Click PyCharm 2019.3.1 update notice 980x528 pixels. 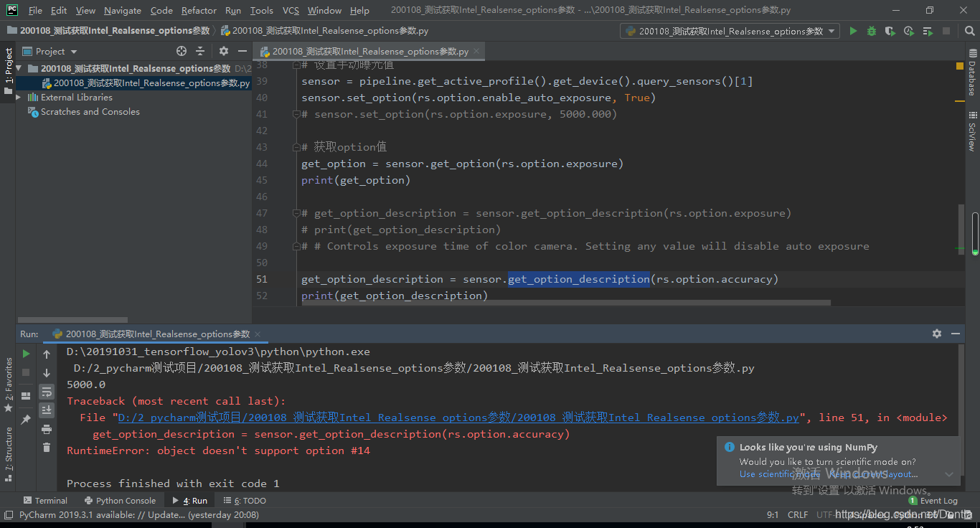point(139,514)
